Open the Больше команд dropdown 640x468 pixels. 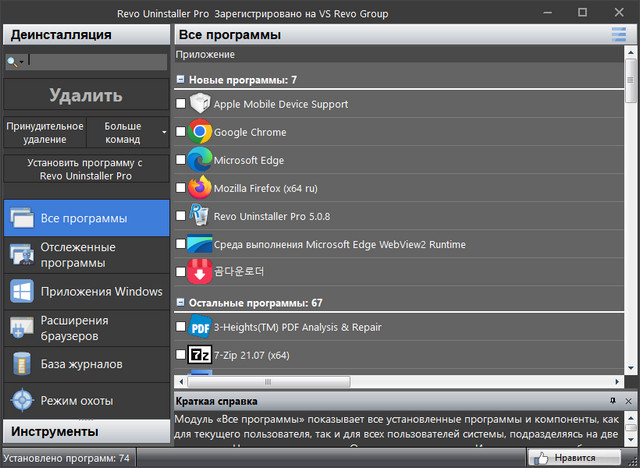tap(128, 133)
